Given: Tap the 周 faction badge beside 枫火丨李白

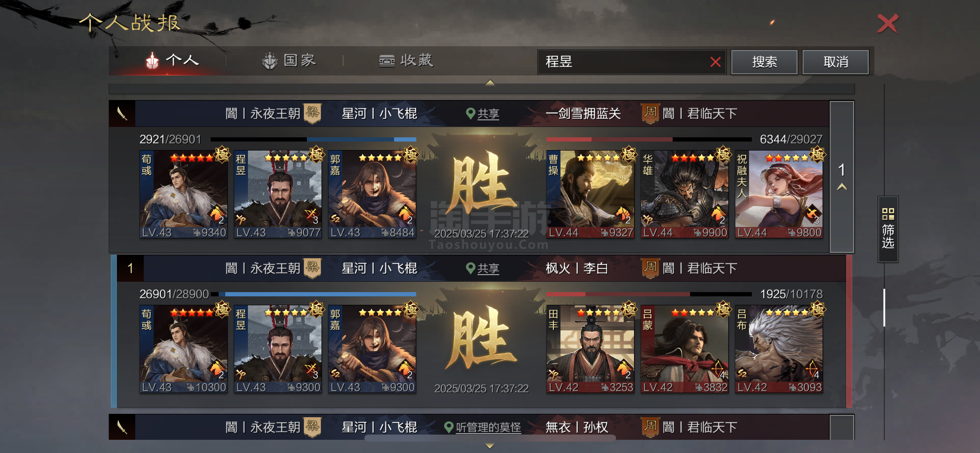Looking at the screenshot, I should pos(650,268).
